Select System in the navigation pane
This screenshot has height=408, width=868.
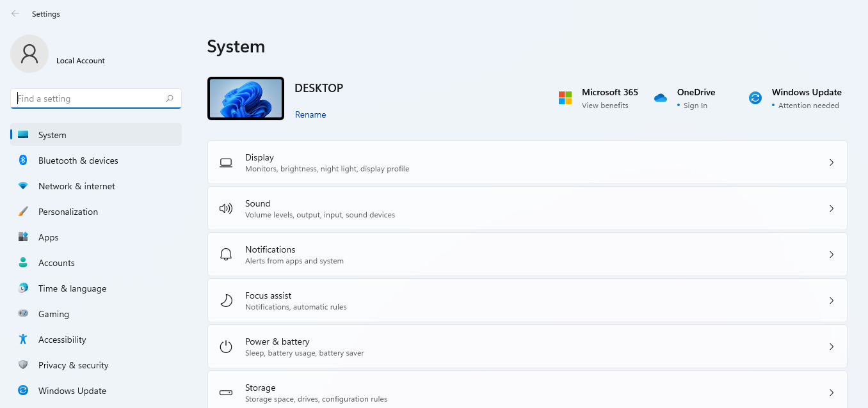pos(52,134)
